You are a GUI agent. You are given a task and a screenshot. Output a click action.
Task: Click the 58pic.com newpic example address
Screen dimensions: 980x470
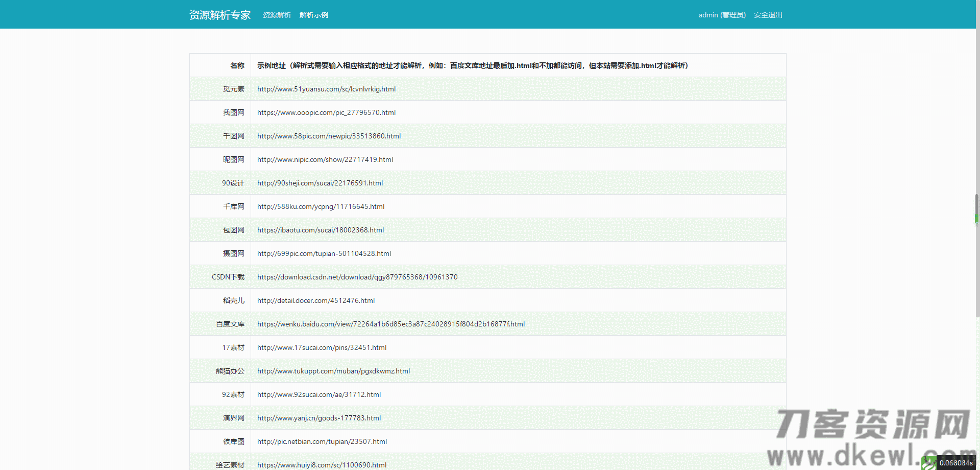tap(329, 136)
